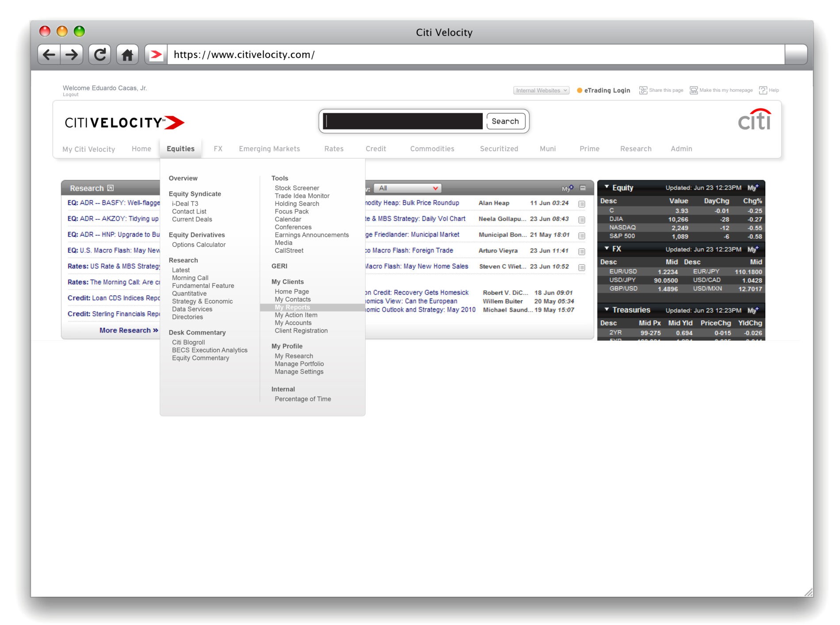The image size is (840, 625).
Task: Open the More Research link
Action: [128, 330]
